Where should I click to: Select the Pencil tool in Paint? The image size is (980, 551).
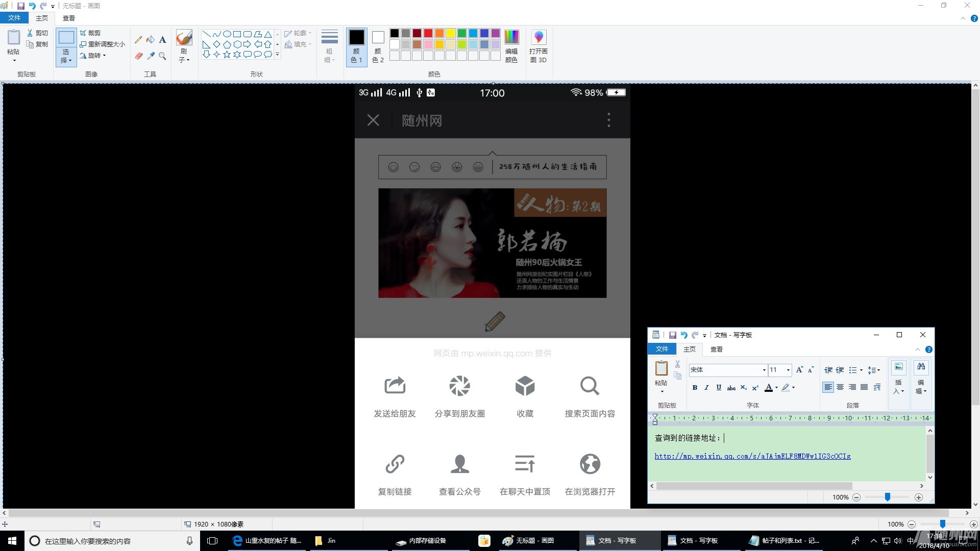click(138, 40)
